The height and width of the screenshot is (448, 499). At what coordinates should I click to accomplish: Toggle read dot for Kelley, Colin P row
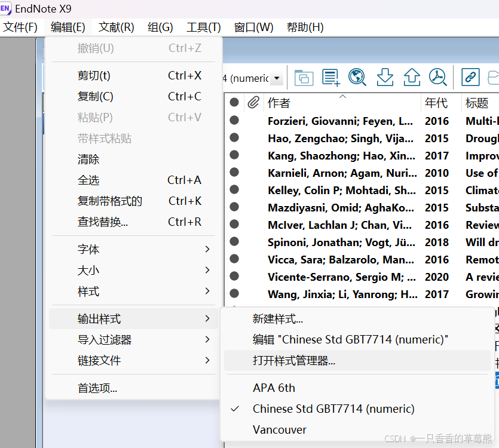pyautogui.click(x=234, y=189)
